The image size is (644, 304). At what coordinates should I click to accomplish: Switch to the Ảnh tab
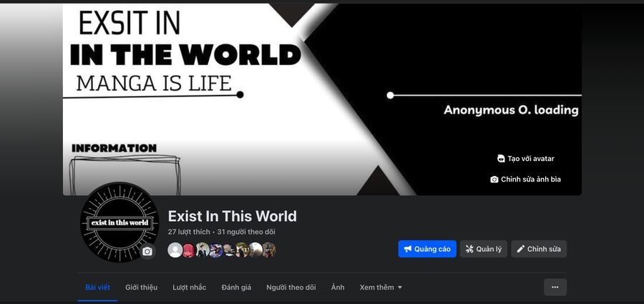338,287
